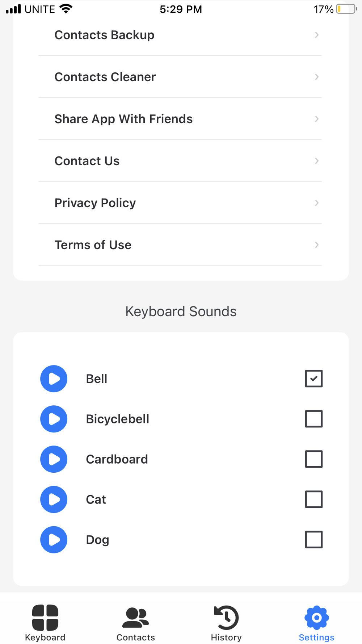
Task: Play the Cat sound preview
Action: point(54,499)
